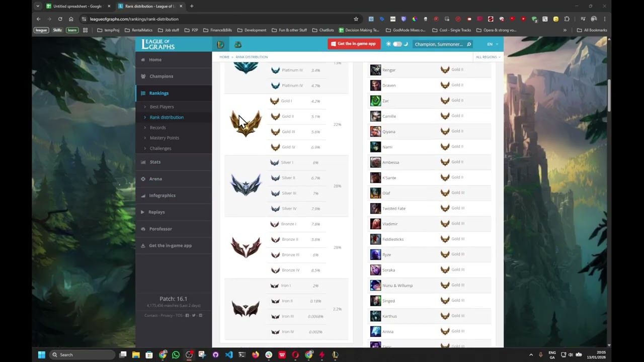The width and height of the screenshot is (644, 362).
Task: Select the Teamfight Tactics game icon
Action: 238,44
